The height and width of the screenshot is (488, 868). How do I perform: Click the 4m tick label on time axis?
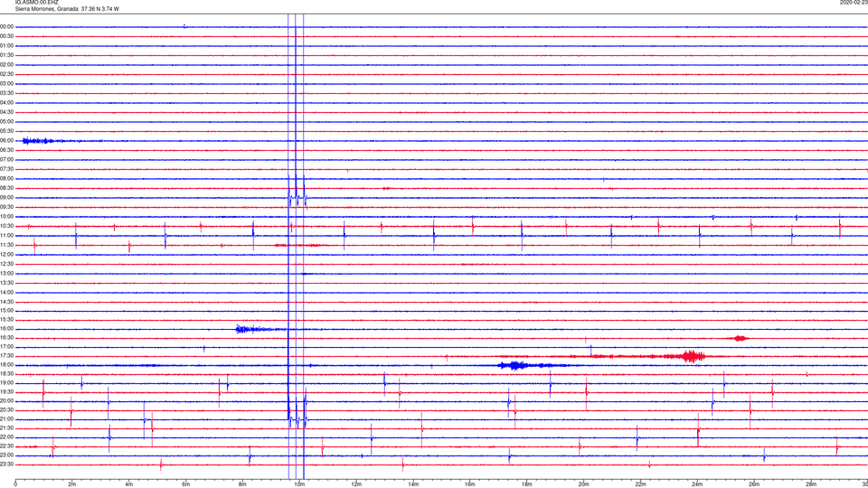tap(129, 484)
